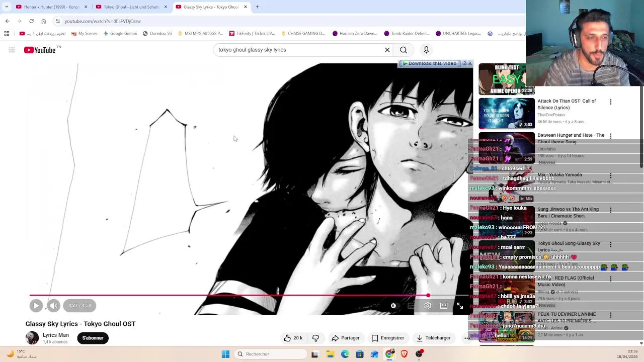
Task: Open Attack On Titan OST: Call of Silence title
Action: pos(567,104)
